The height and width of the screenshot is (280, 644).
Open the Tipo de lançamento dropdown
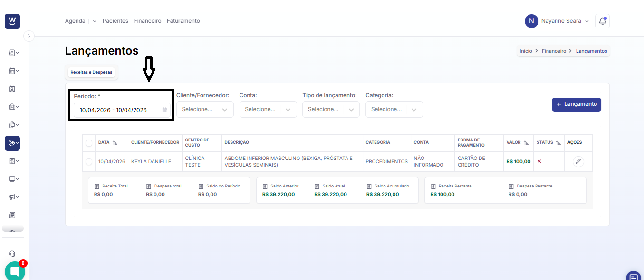331,109
